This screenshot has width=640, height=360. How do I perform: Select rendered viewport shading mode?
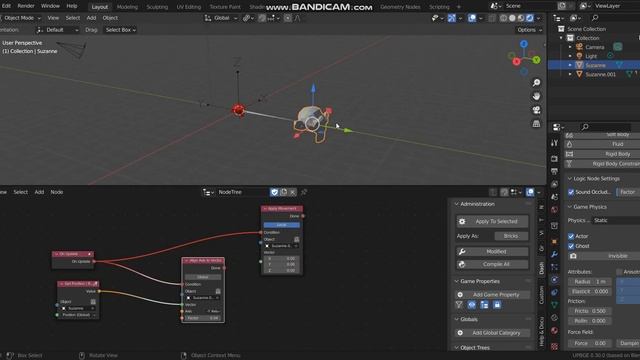pos(529,18)
